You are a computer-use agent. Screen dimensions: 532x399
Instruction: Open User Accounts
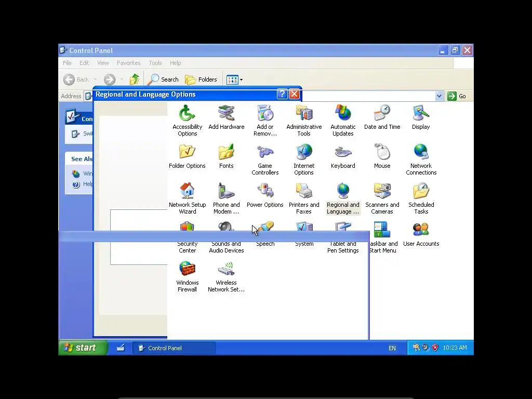click(421, 234)
